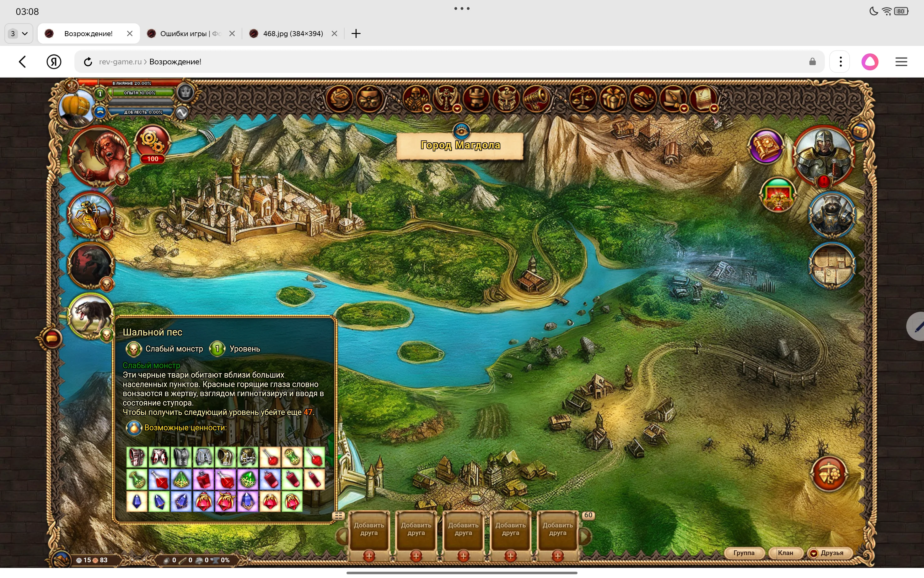Click the friends list grid icon
This screenshot has height=578, width=924.
tap(339, 516)
